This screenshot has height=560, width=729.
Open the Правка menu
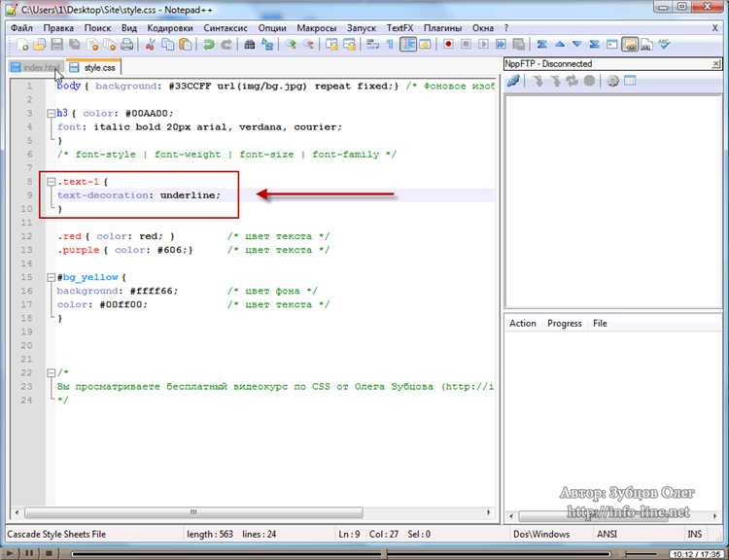point(58,28)
